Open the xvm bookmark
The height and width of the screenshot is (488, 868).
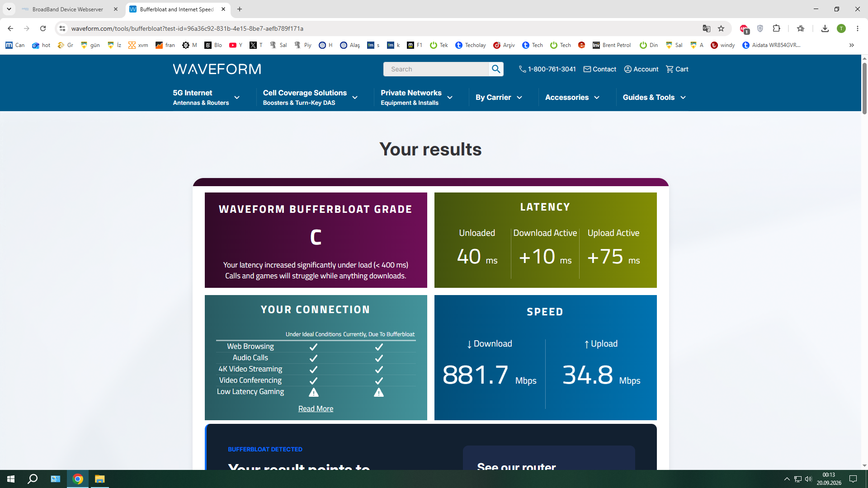[x=138, y=45]
